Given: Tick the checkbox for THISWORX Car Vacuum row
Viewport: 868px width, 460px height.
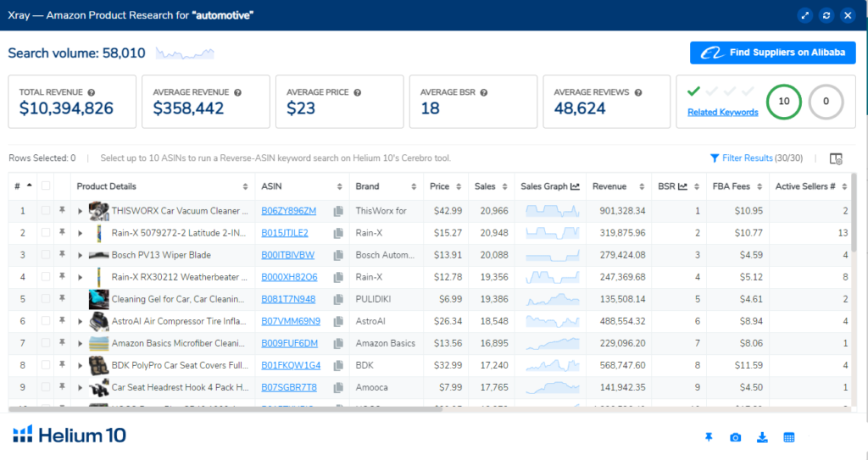Looking at the screenshot, I should (47, 211).
